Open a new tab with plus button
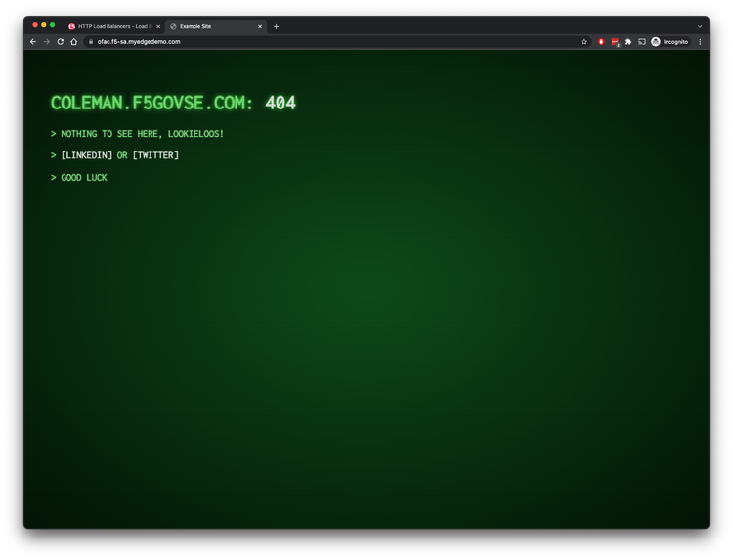733x560 pixels. [276, 26]
